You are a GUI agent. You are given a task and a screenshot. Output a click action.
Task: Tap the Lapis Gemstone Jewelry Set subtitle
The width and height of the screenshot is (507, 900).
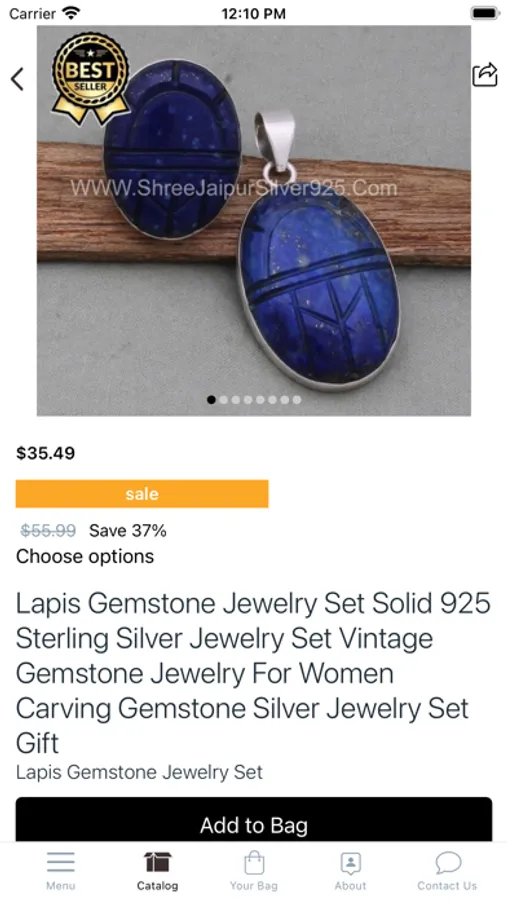(139, 772)
